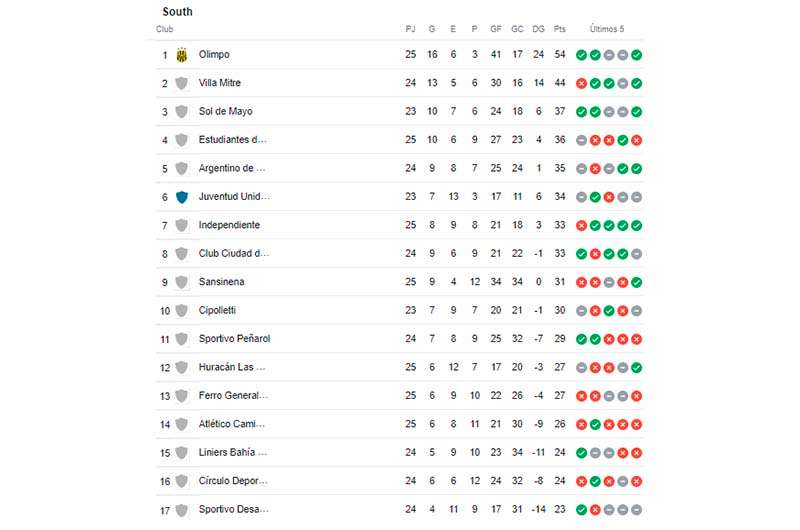Click the Sansinena gray shield icon
The height and width of the screenshot is (530, 800).
[x=182, y=282]
